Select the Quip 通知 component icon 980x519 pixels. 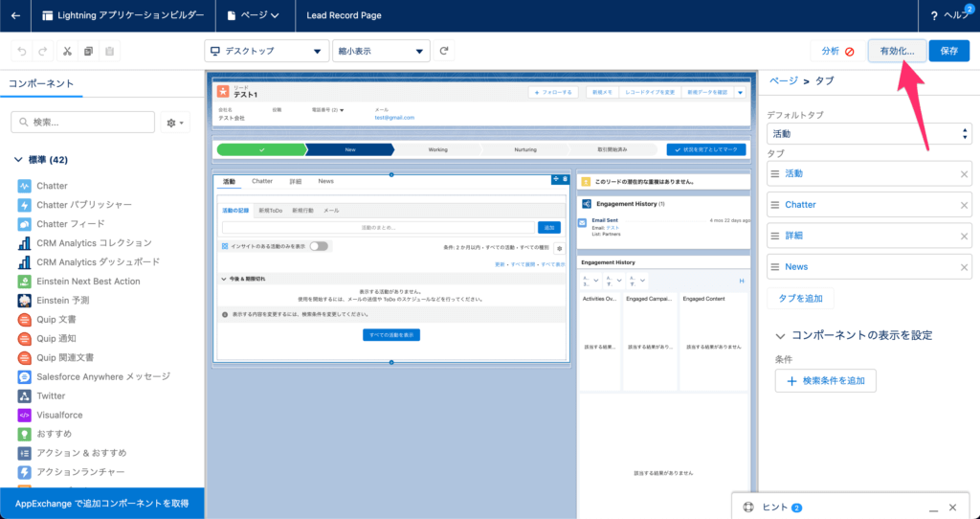point(24,339)
